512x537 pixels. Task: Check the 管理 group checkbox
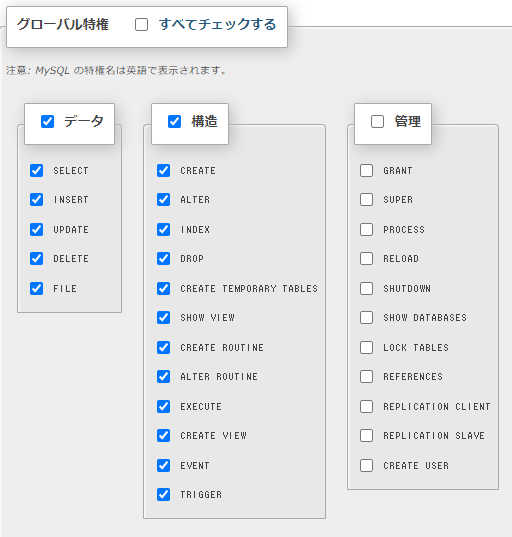[x=377, y=122]
